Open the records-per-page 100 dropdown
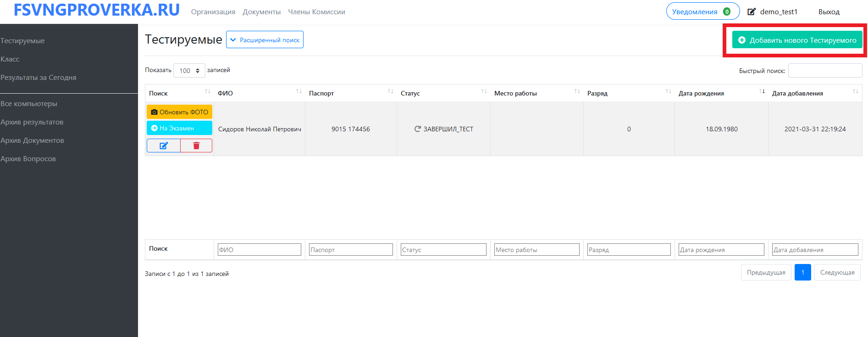Image resolution: width=868 pixels, height=337 pixels. [189, 71]
